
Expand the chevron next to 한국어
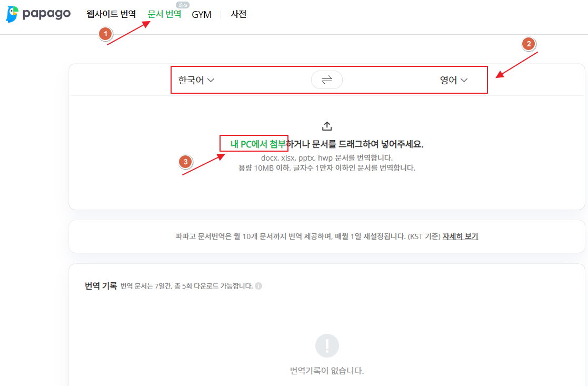click(x=212, y=80)
